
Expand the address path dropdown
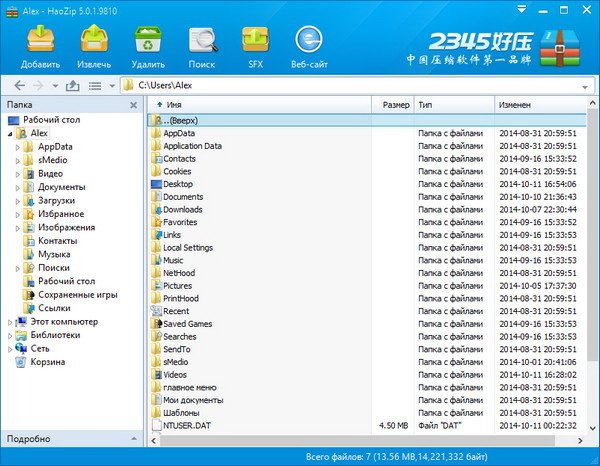tap(585, 87)
